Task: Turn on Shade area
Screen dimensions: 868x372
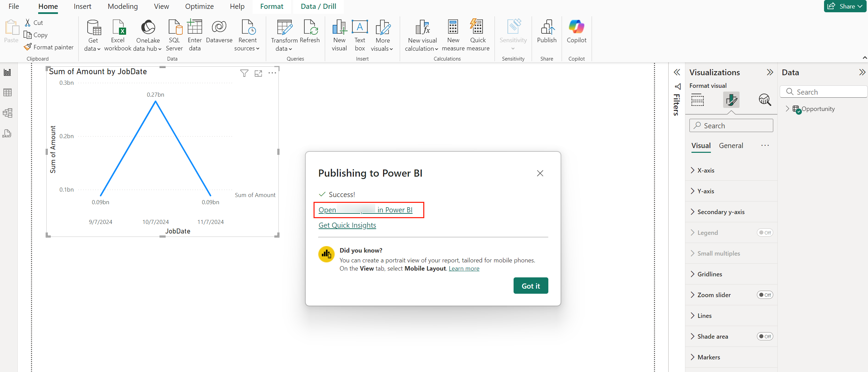Action: point(765,336)
